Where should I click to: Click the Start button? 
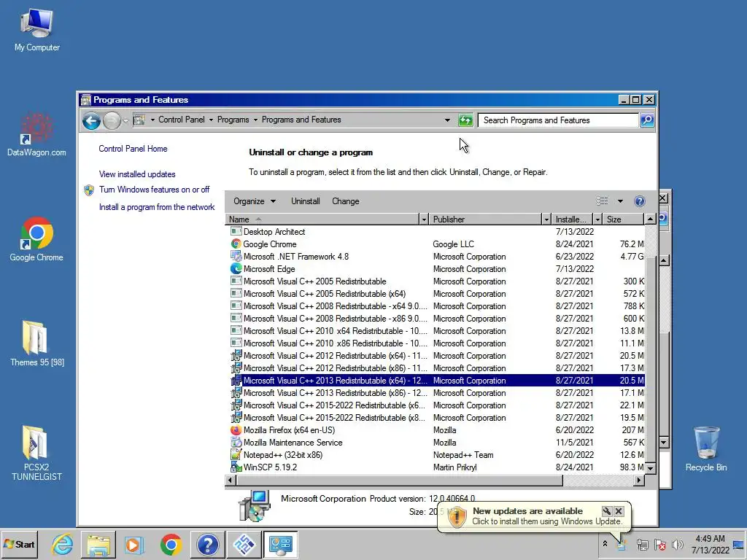tap(20, 544)
